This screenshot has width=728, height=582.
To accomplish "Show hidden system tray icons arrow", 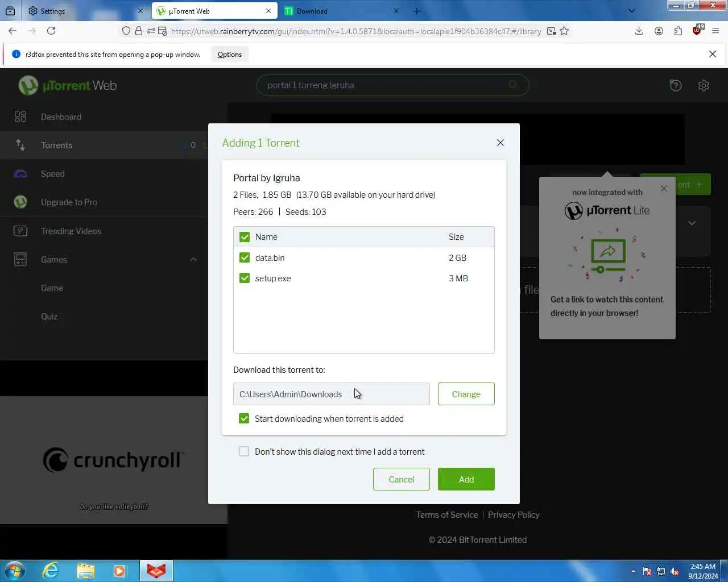I will tap(633, 571).
